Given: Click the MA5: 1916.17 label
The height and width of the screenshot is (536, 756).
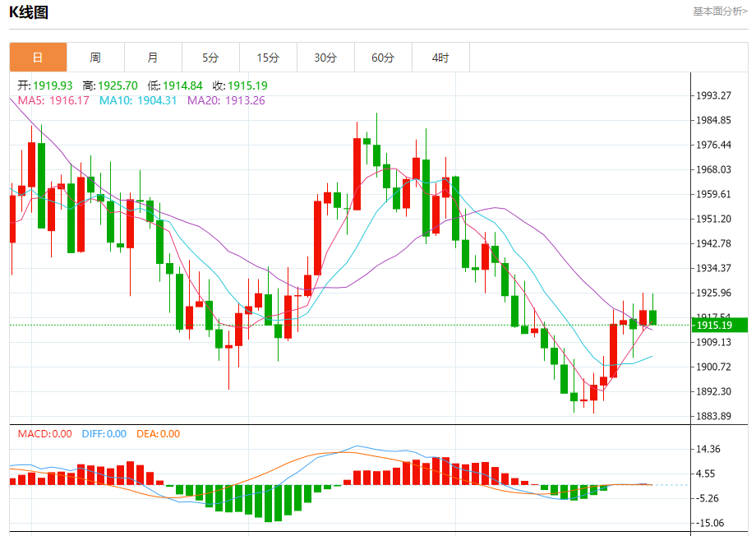Looking at the screenshot, I should (53, 100).
